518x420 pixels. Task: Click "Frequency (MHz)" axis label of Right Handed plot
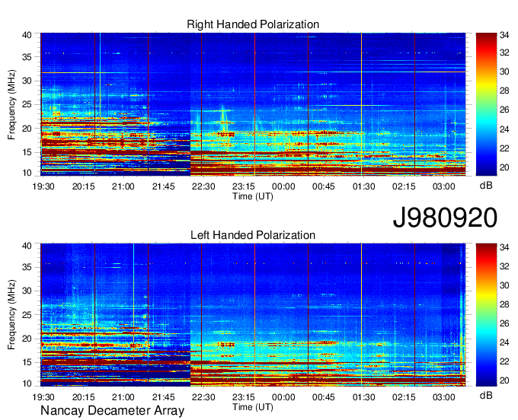(x=11, y=104)
